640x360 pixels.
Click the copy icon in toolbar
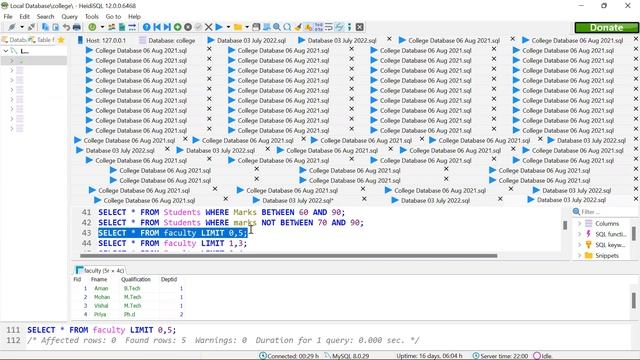pos(45,27)
